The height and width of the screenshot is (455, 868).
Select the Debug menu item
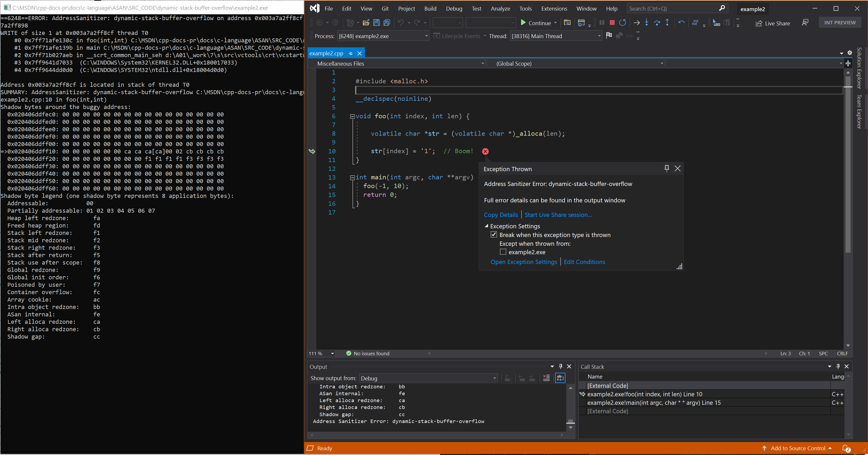(x=455, y=8)
